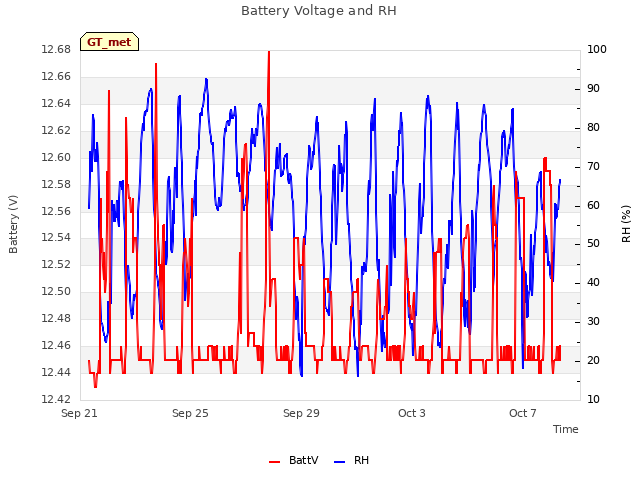Click the Time axis label
640x480 pixels.
tap(565, 429)
